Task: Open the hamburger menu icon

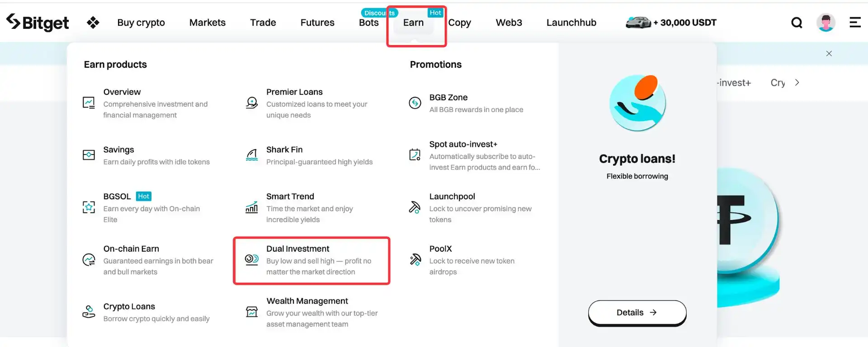Action: coord(855,23)
